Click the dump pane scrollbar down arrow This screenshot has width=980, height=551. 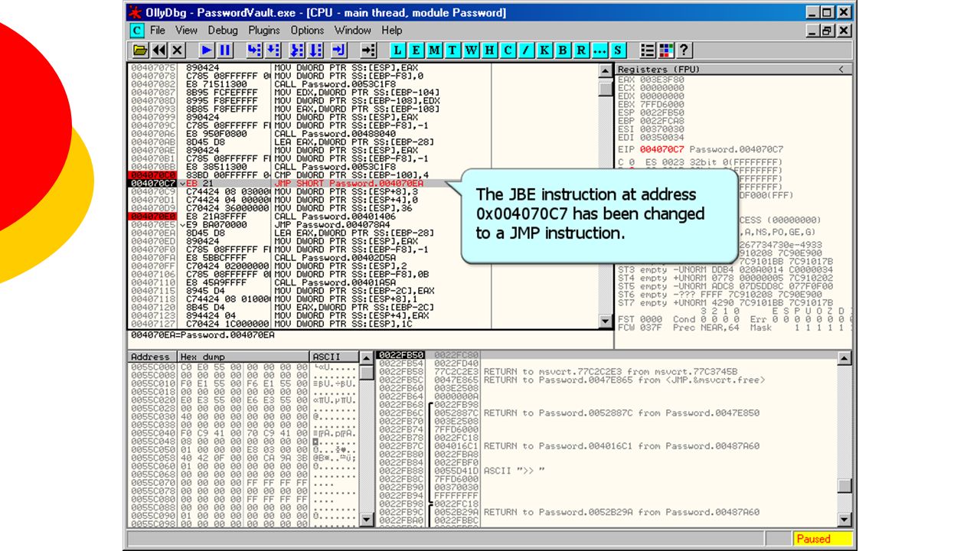(367, 520)
